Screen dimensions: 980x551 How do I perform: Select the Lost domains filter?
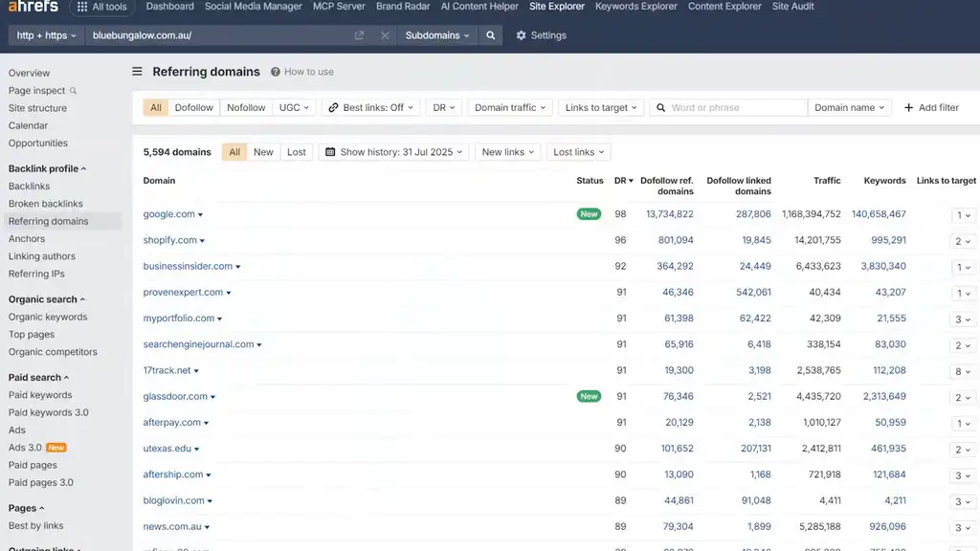297,152
